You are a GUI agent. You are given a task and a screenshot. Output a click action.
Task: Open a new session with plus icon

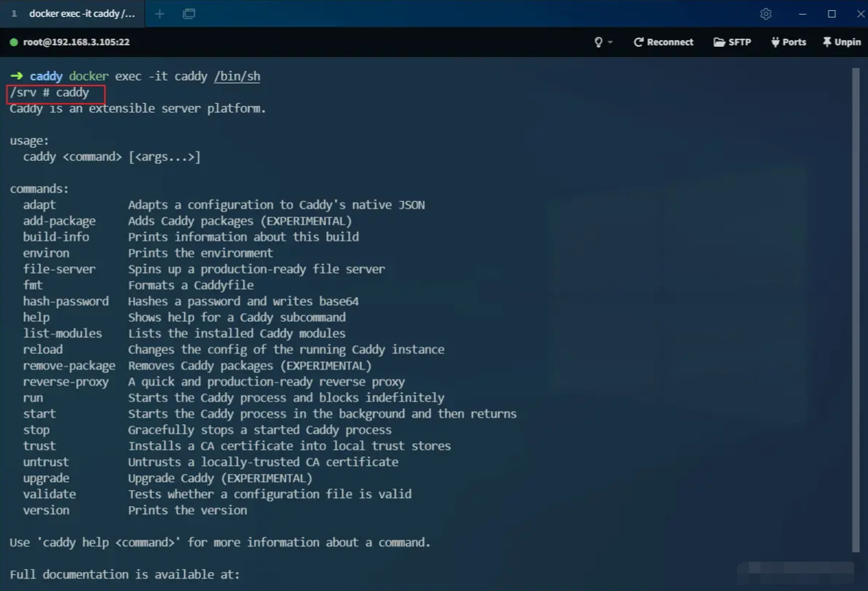click(159, 13)
